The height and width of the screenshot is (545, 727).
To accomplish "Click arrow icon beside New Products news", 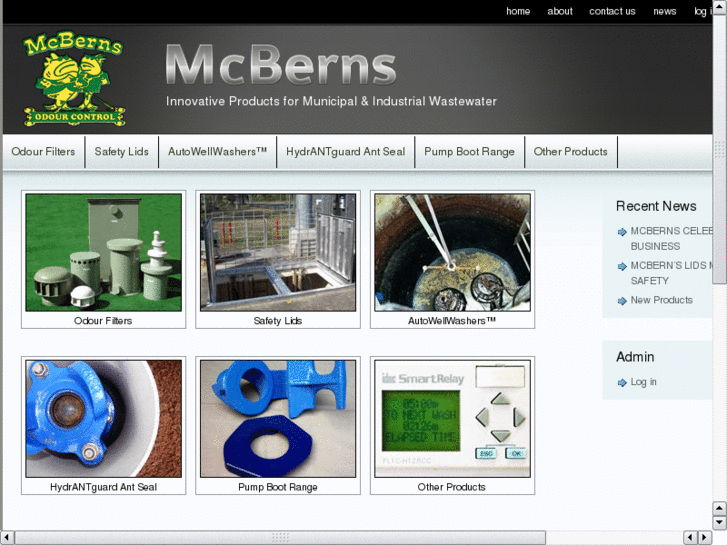I will (622, 301).
